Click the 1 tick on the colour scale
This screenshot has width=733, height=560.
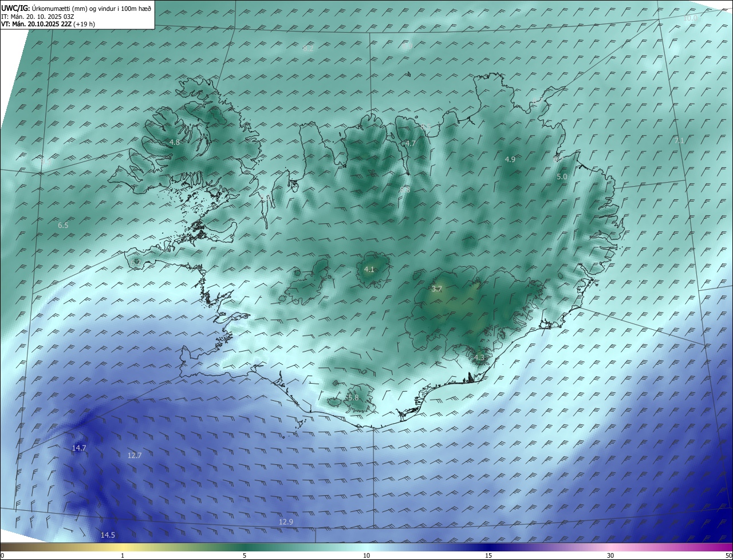123,555
